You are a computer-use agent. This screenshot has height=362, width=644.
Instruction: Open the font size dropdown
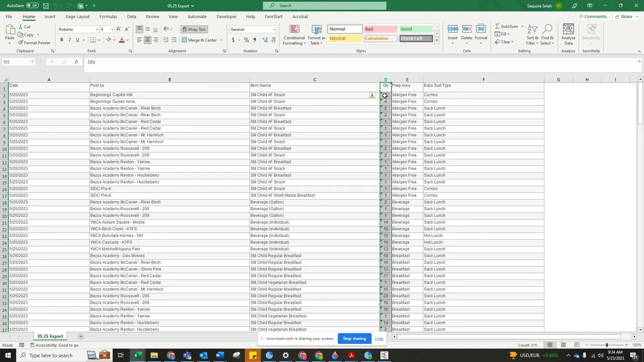112,30
